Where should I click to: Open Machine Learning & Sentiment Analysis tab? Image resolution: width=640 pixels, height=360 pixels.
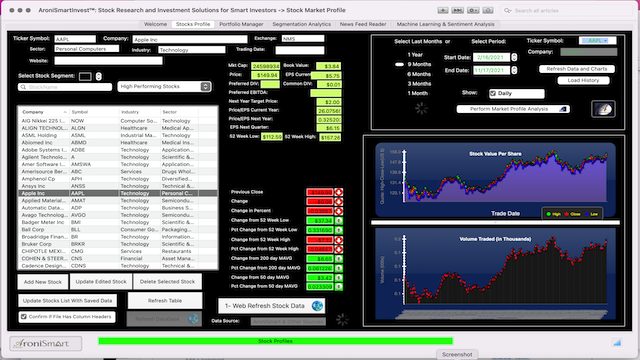(445, 24)
